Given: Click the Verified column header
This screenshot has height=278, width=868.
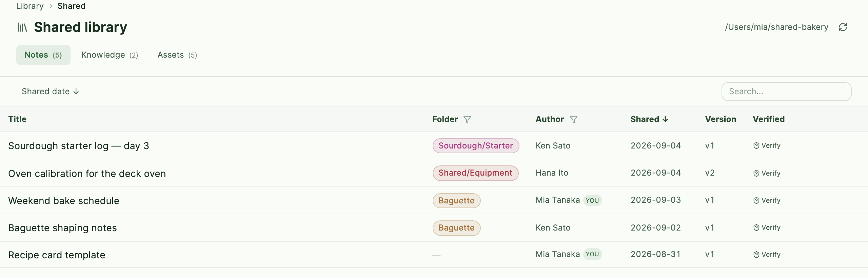Looking at the screenshot, I should (x=769, y=119).
